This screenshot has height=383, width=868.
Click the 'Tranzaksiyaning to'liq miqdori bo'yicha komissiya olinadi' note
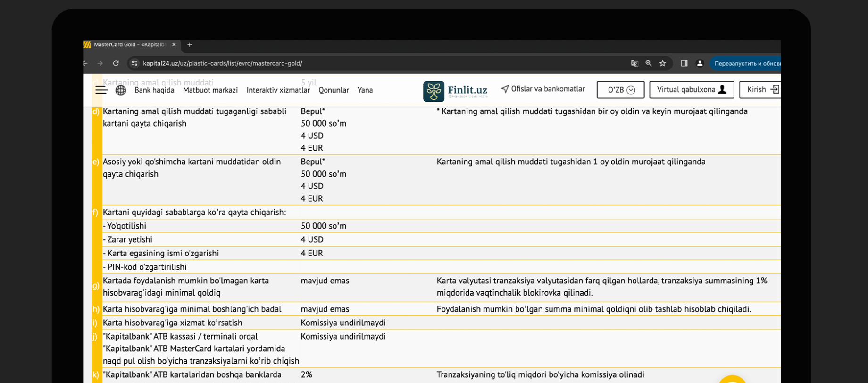tap(540, 374)
